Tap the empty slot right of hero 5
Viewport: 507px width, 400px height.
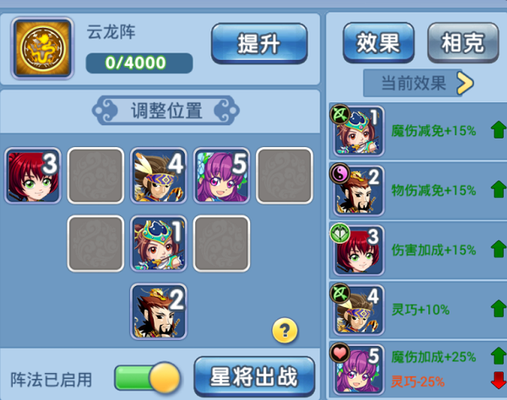(x=284, y=175)
